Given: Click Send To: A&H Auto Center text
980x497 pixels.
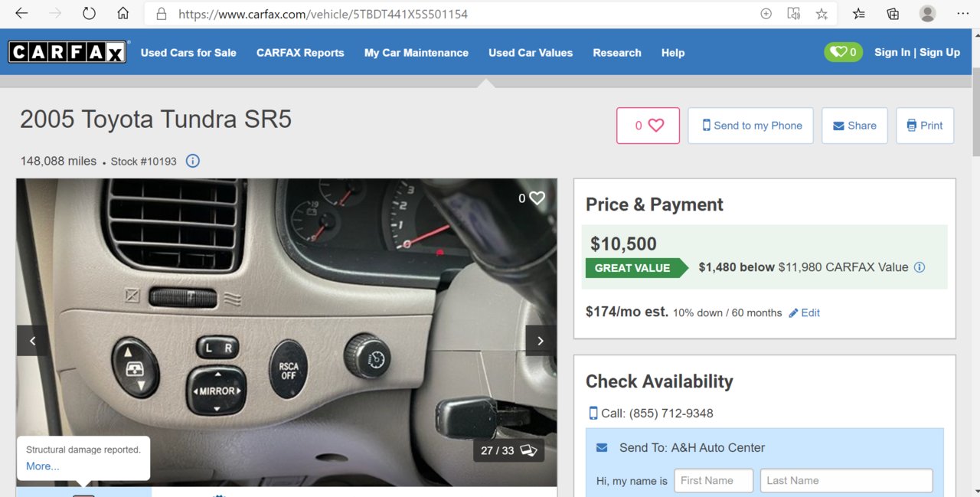Looking at the screenshot, I should tap(692, 448).
